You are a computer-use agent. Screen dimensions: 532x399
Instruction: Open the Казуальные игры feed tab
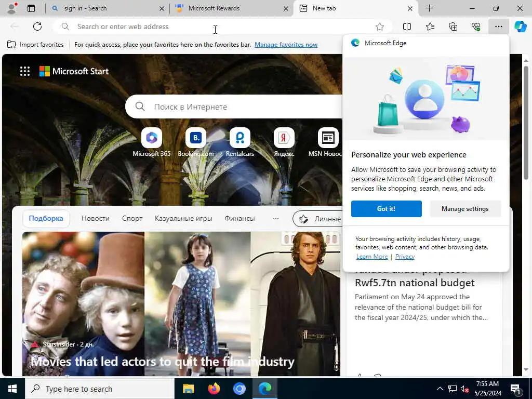point(183,219)
